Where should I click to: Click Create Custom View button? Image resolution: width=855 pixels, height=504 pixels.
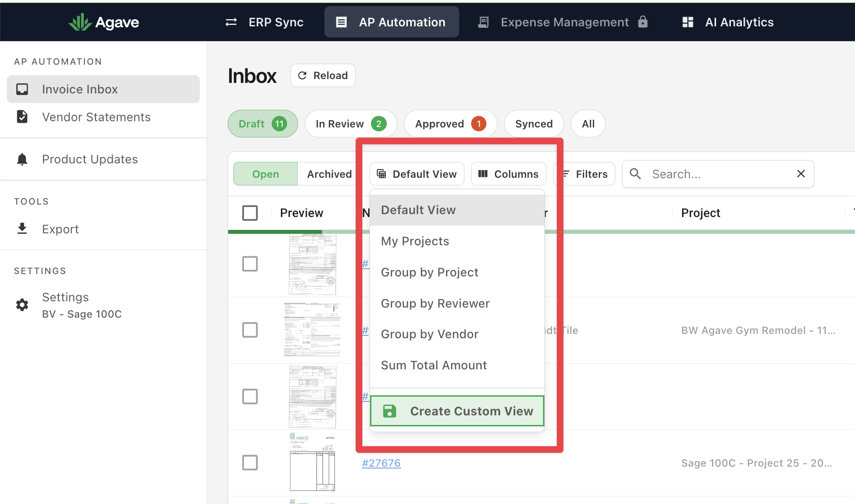click(x=457, y=411)
